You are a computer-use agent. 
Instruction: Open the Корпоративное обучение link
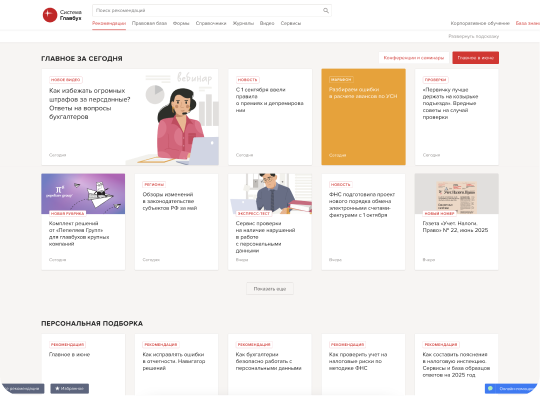pos(480,23)
